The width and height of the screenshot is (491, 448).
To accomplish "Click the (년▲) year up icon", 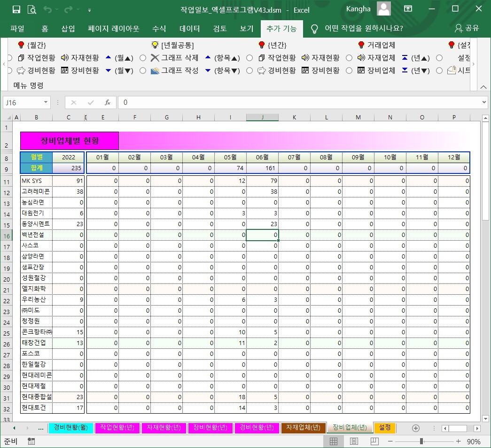I will (405, 58).
